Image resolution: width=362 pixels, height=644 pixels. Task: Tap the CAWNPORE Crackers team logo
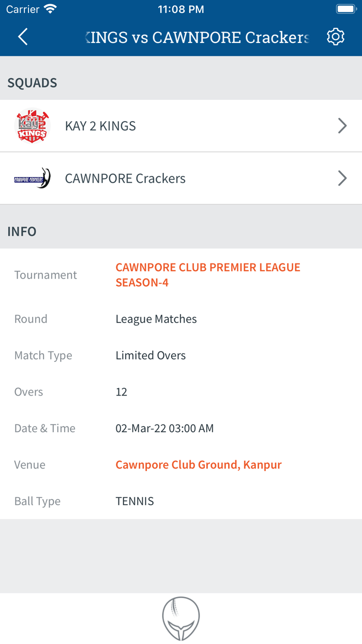tap(32, 178)
